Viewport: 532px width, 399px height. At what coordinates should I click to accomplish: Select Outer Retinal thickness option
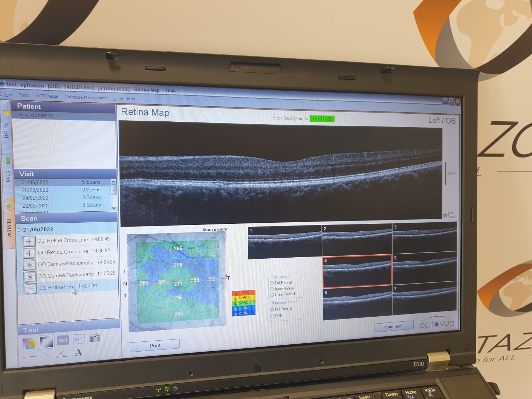click(282, 294)
